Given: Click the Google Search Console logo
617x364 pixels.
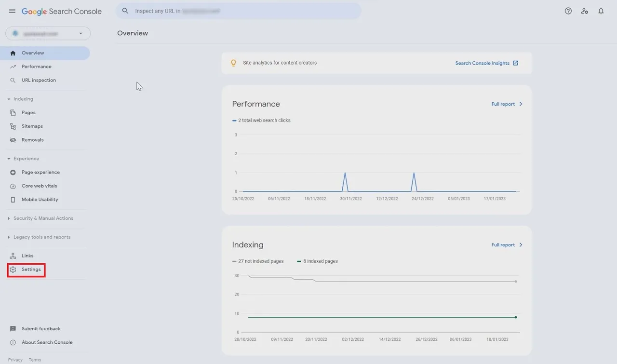Looking at the screenshot, I should coord(62,11).
